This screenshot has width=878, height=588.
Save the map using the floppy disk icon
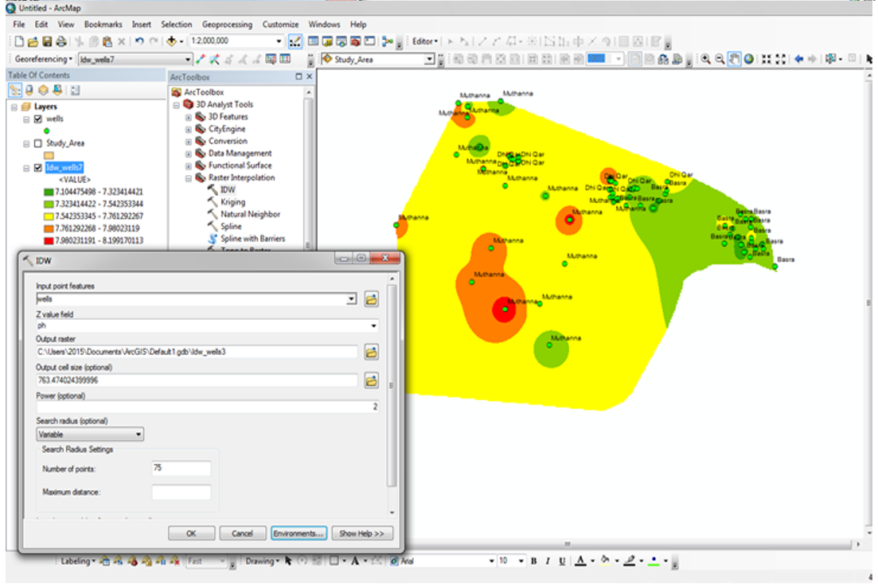coord(47,41)
